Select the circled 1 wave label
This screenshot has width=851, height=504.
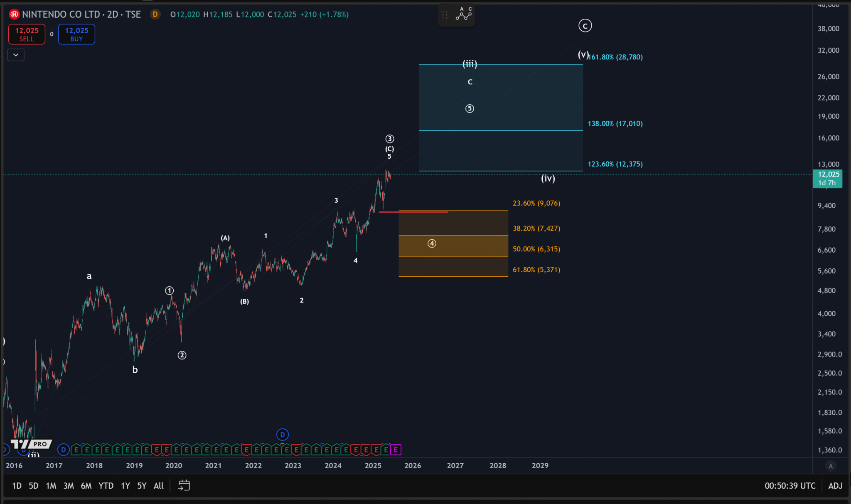[x=170, y=290]
